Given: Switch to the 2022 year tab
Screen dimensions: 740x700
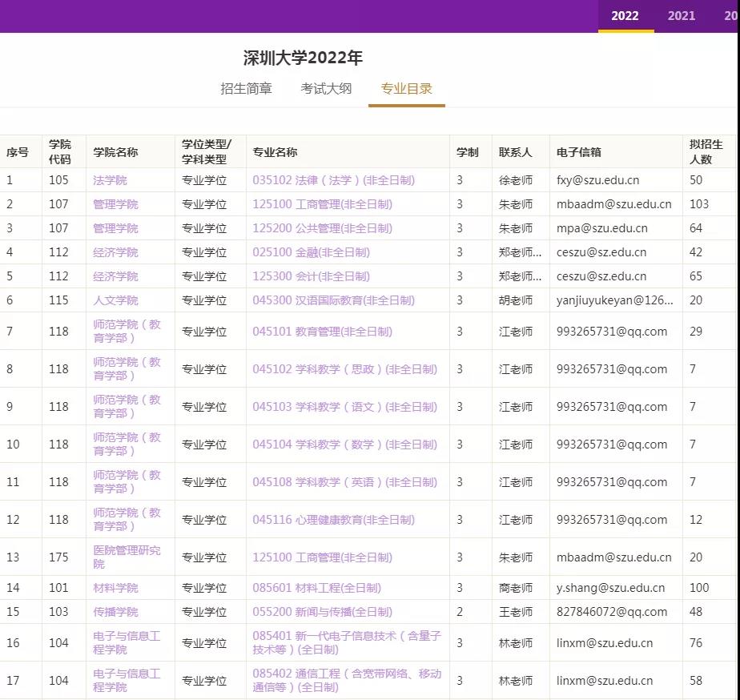Looking at the screenshot, I should point(625,16).
